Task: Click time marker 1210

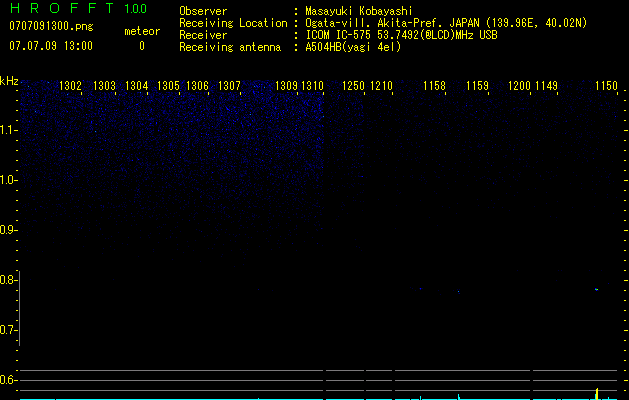Action: [x=381, y=86]
